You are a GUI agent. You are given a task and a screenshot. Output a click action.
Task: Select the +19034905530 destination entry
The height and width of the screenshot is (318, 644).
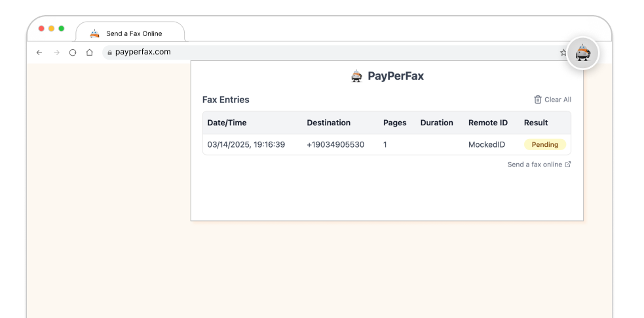click(335, 145)
